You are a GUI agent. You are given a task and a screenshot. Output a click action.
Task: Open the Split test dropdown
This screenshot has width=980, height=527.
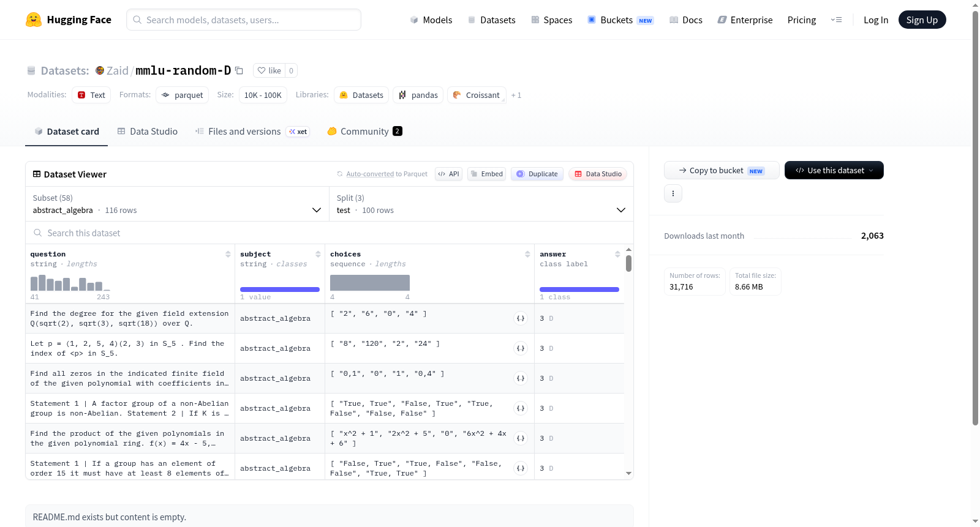click(x=481, y=204)
